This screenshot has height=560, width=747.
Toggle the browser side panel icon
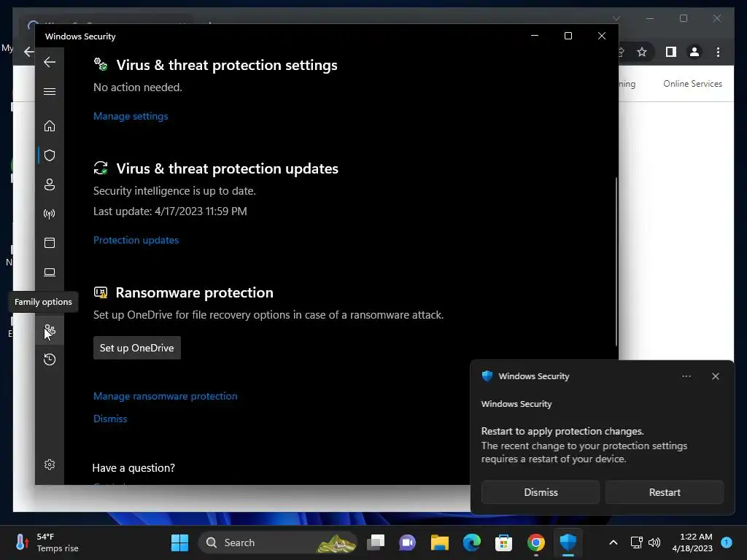(x=671, y=52)
